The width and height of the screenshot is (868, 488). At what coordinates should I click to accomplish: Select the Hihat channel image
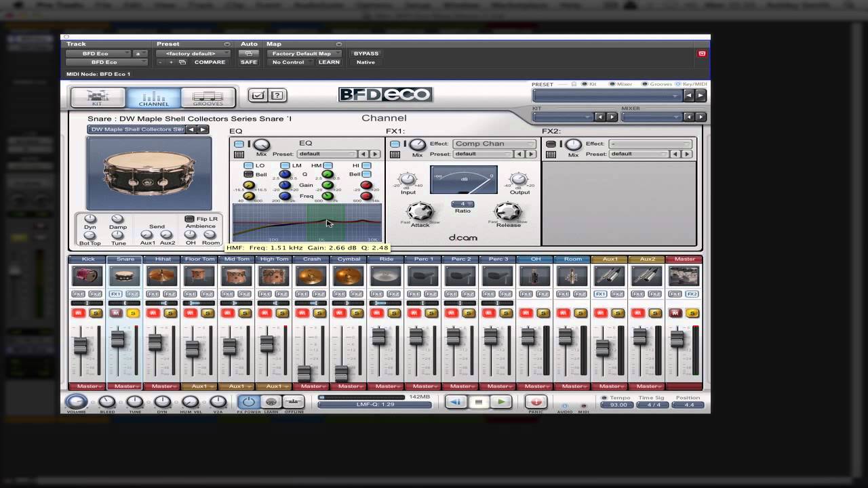pos(162,276)
